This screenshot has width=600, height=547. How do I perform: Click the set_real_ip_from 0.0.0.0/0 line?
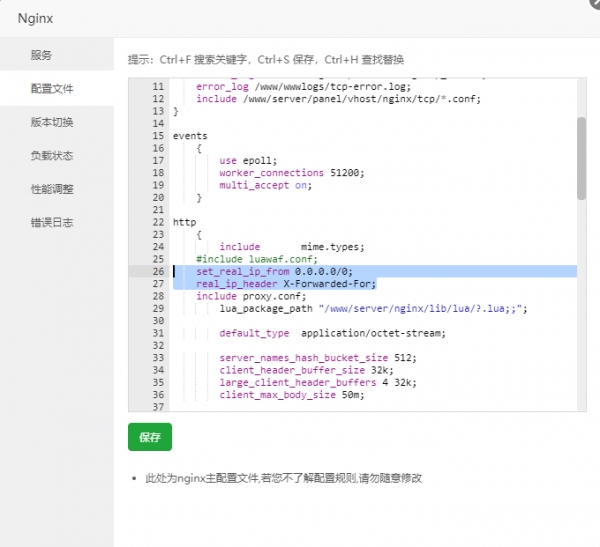click(x=274, y=271)
